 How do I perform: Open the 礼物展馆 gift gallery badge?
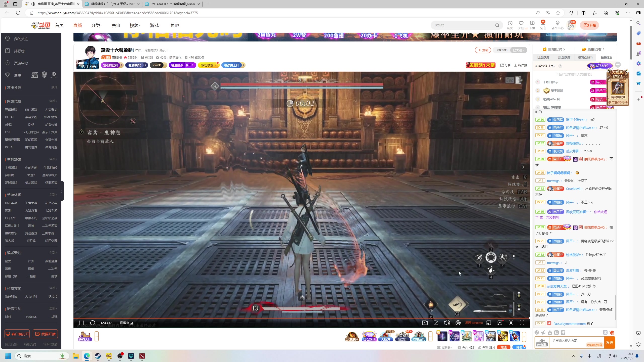137,65
